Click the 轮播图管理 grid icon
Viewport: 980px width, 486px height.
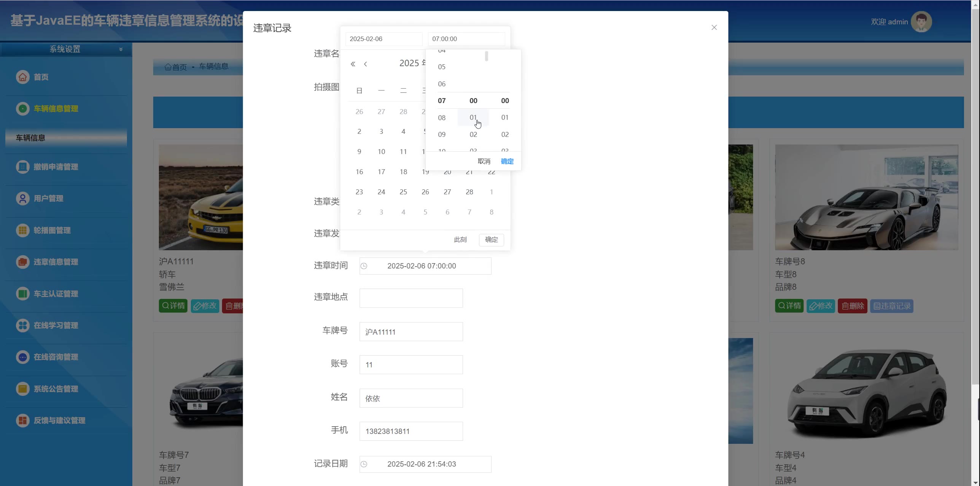click(x=23, y=230)
